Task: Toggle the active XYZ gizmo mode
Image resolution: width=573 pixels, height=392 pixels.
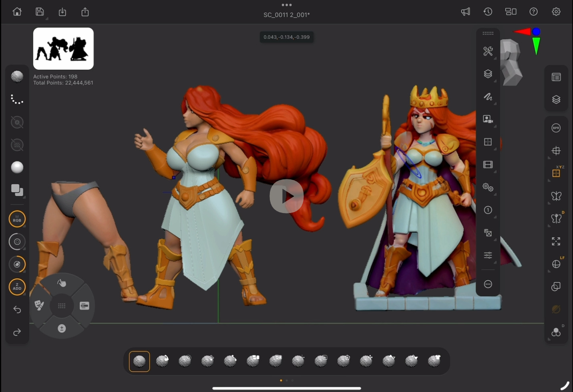Action: coord(556,173)
